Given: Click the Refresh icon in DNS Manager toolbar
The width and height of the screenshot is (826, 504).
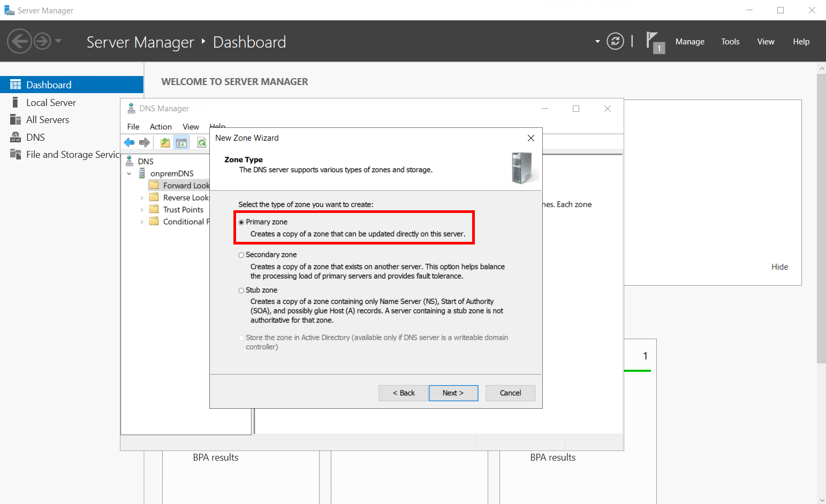Looking at the screenshot, I should [x=201, y=142].
